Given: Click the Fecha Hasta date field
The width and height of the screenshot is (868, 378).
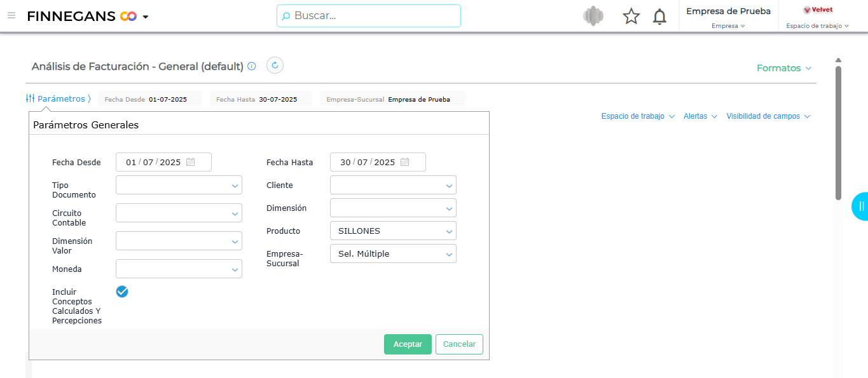Looking at the screenshot, I should (378, 162).
